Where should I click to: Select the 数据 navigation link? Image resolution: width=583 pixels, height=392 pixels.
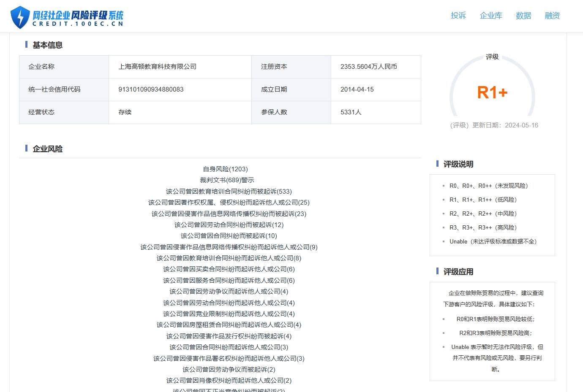pyautogui.click(x=523, y=16)
